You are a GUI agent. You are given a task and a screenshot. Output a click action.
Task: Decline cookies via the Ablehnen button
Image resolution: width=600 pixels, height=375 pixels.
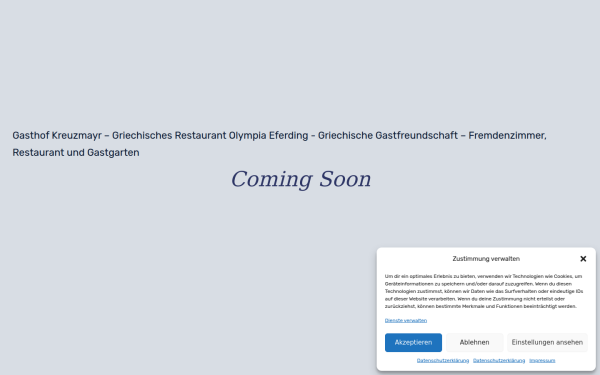click(x=474, y=342)
